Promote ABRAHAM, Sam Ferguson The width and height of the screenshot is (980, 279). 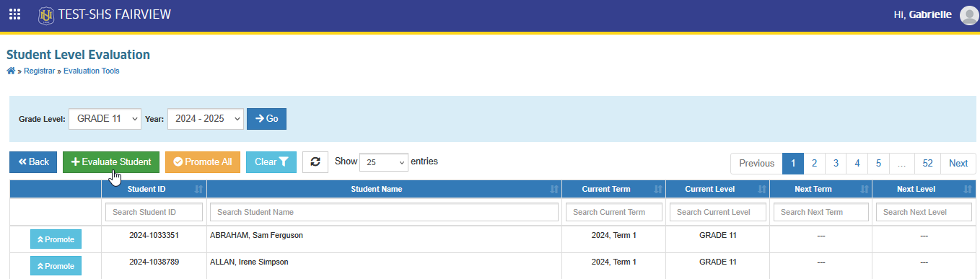coord(56,239)
